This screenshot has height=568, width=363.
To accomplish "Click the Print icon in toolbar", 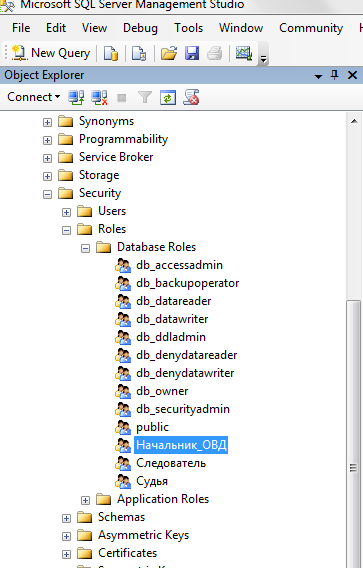I will pos(215,53).
